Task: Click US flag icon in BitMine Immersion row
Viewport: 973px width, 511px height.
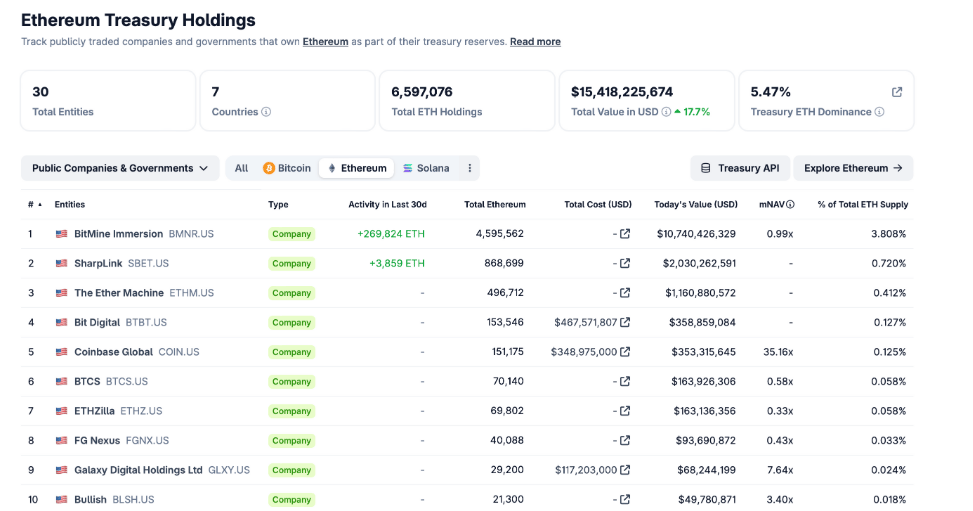Action: click(x=61, y=234)
